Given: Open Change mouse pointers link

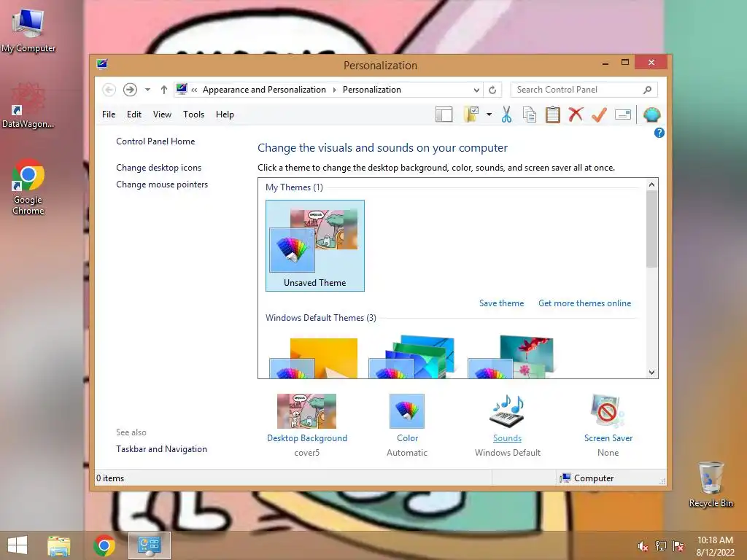Looking at the screenshot, I should coord(162,184).
